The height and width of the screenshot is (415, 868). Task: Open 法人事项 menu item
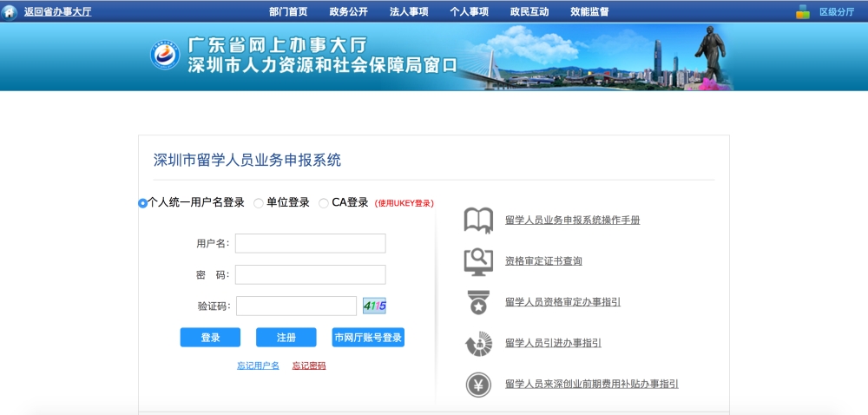coord(409,11)
